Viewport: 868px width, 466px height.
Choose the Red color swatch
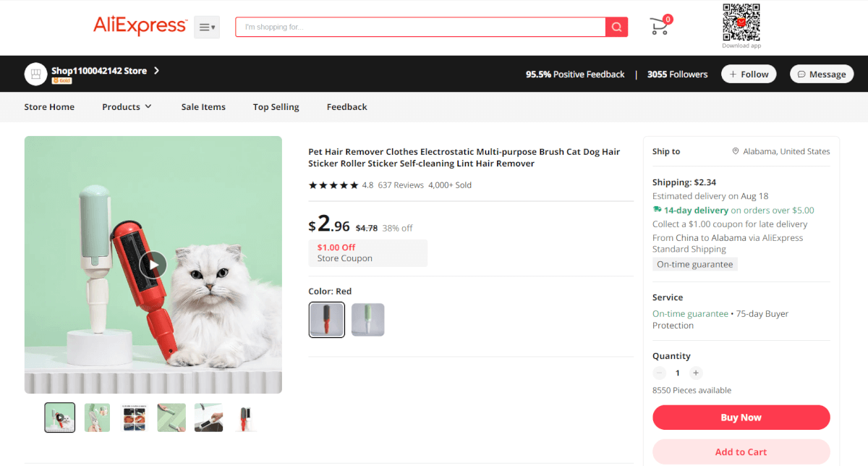click(327, 320)
